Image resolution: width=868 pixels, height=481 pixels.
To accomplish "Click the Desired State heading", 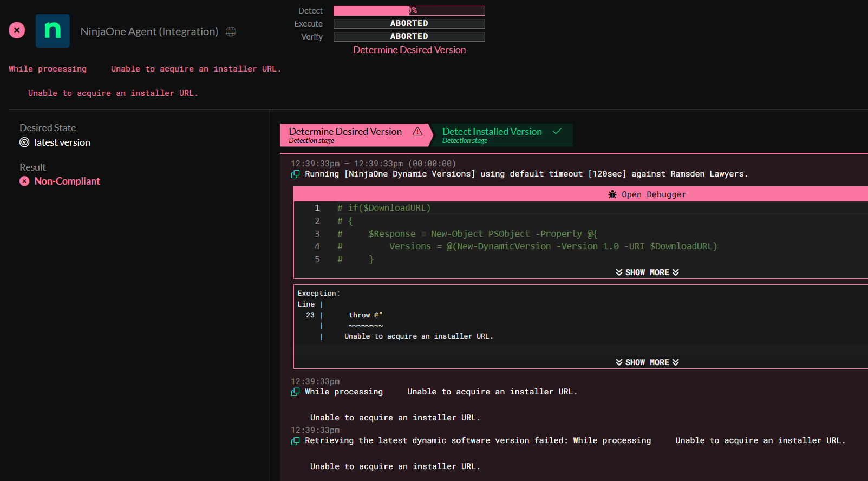I will [48, 128].
